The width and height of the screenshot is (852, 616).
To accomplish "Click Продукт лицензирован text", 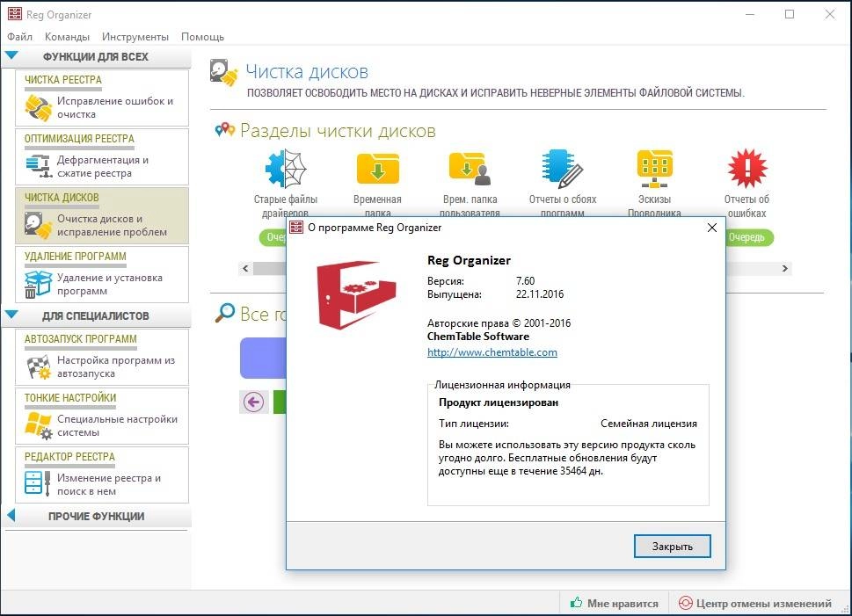I will [x=499, y=402].
